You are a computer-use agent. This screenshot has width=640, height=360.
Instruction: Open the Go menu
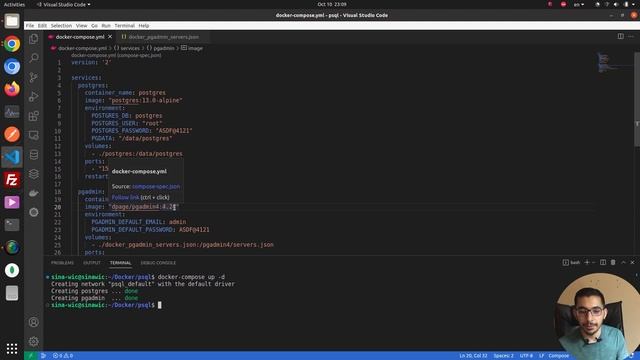pyautogui.click(x=94, y=26)
